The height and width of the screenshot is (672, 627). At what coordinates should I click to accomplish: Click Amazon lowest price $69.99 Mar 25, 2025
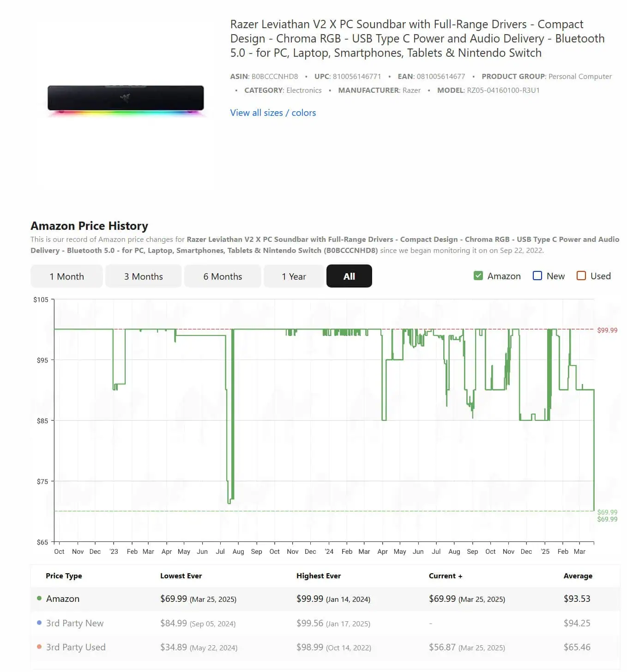[198, 599]
